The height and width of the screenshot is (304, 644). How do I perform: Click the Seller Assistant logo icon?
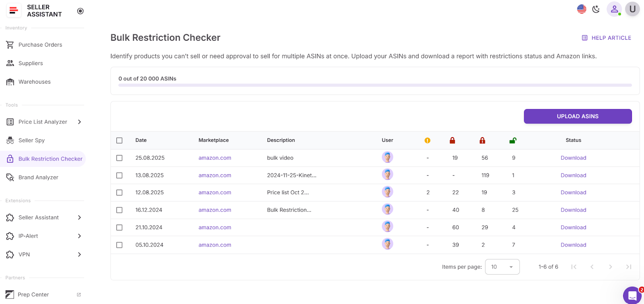[x=14, y=10]
